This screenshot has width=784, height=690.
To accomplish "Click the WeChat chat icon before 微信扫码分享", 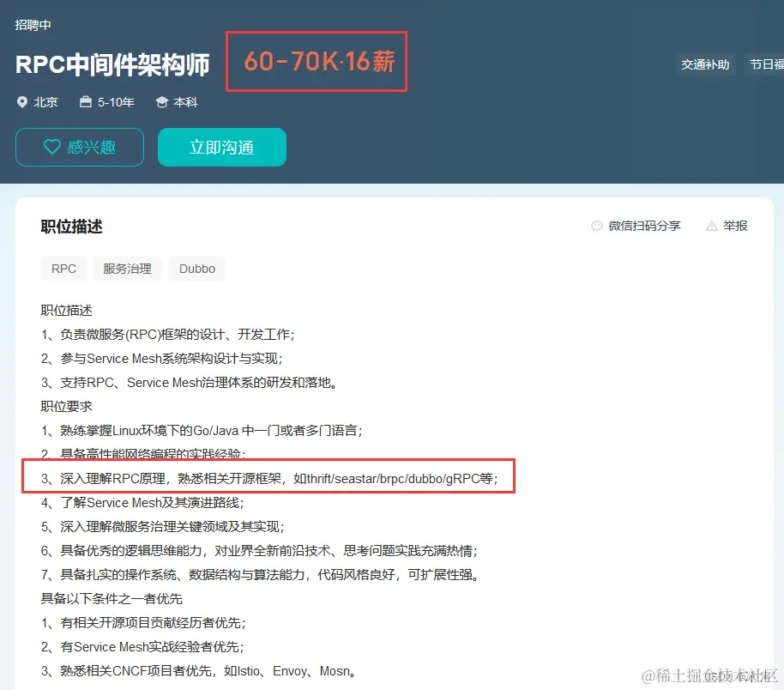I will [x=596, y=226].
